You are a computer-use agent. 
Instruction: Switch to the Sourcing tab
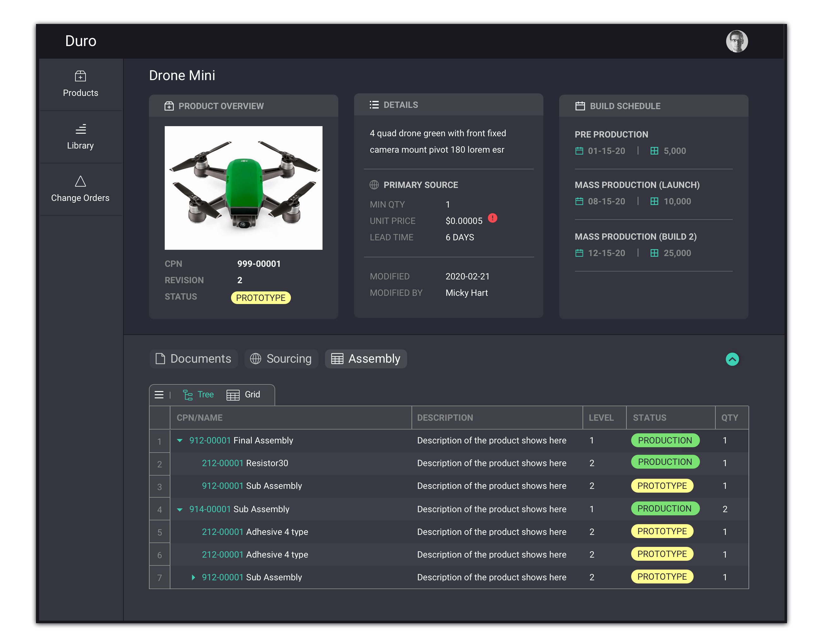coord(281,359)
